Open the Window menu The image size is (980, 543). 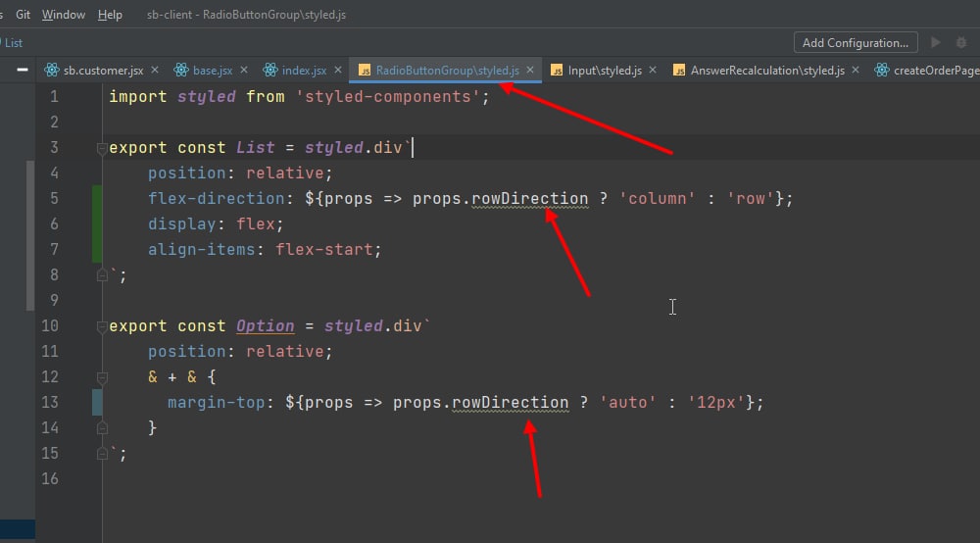coord(63,15)
